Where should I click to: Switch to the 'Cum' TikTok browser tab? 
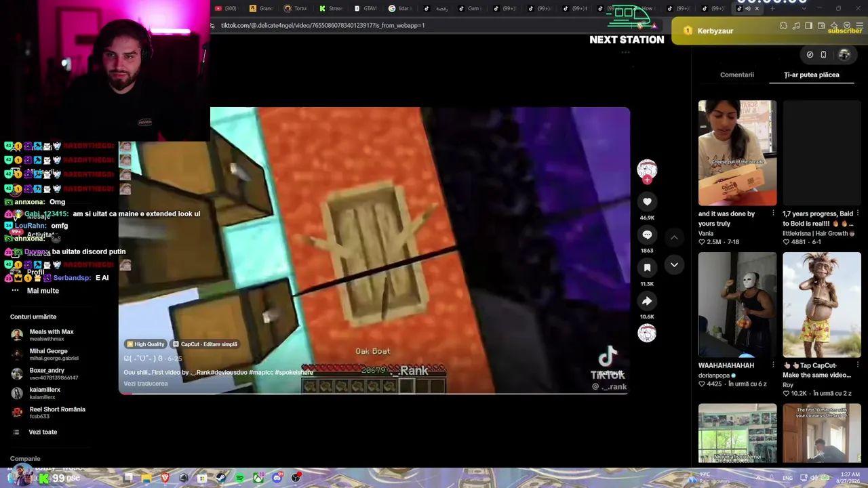(x=469, y=8)
